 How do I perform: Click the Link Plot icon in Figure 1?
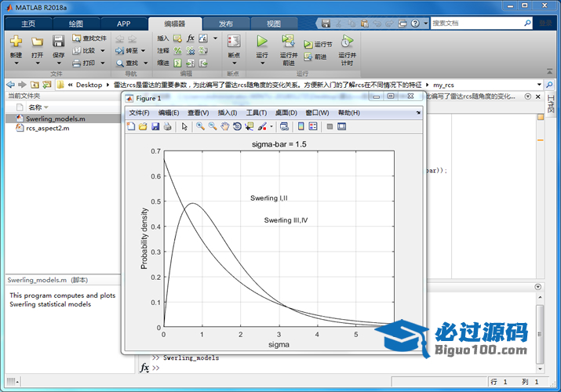pyautogui.click(x=284, y=126)
